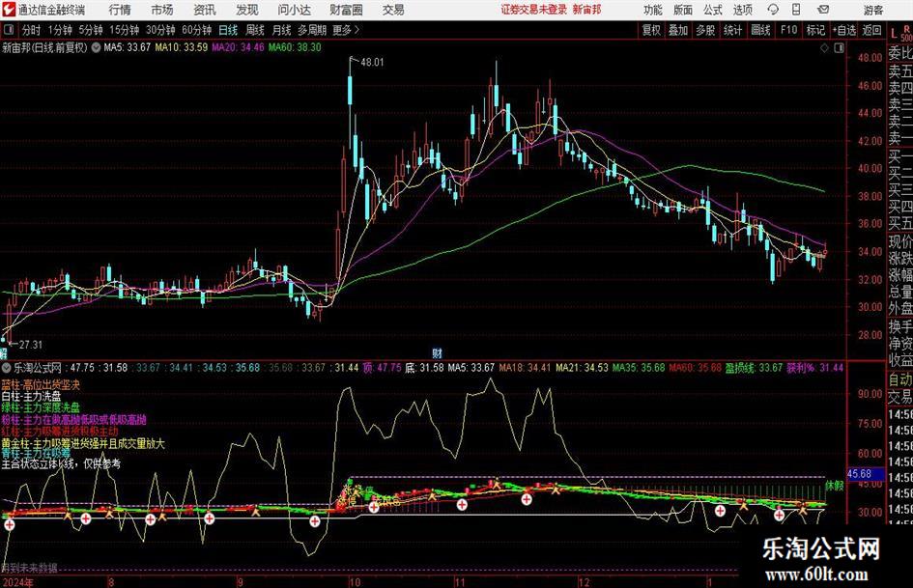This screenshot has width=913, height=588.
Task: Click the 黄金柱 legend line text
Action: (83, 443)
